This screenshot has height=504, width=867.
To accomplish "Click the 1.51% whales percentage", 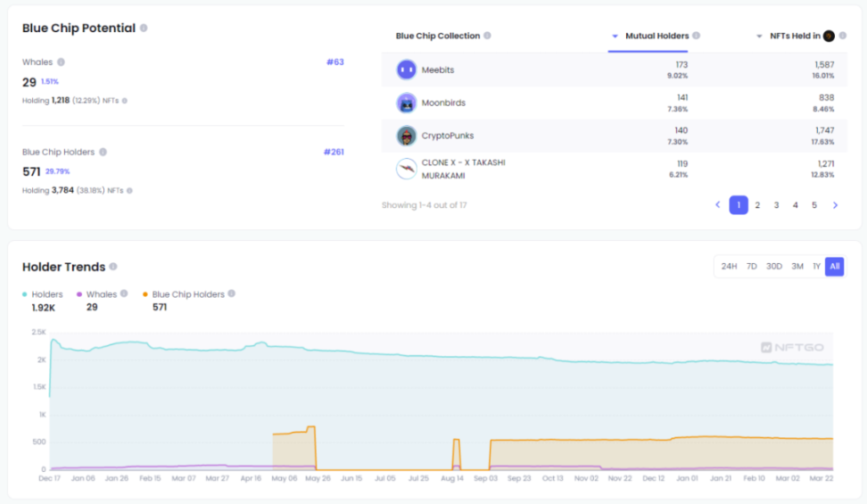I will point(50,82).
